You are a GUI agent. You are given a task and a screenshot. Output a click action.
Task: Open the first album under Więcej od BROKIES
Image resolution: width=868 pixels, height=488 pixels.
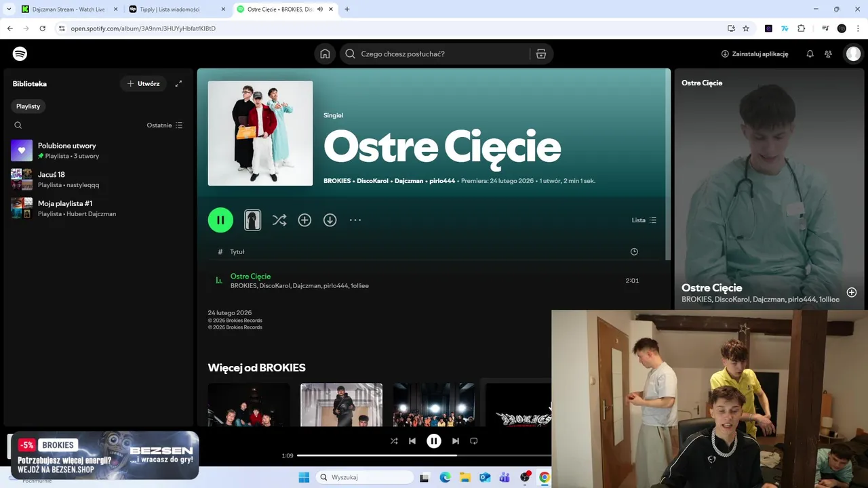249,405
